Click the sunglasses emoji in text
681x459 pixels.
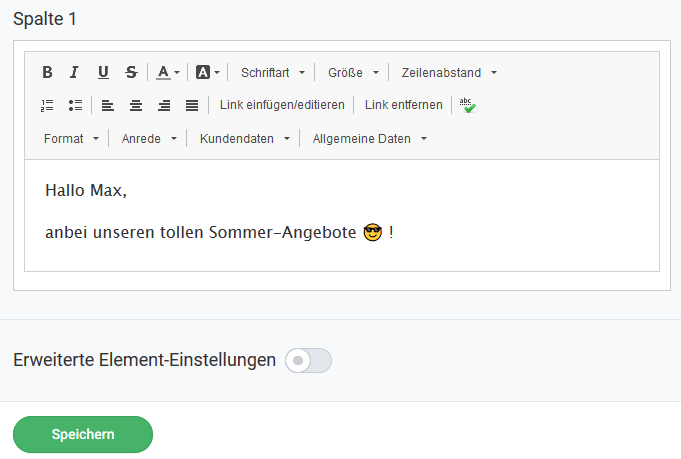[x=373, y=232]
